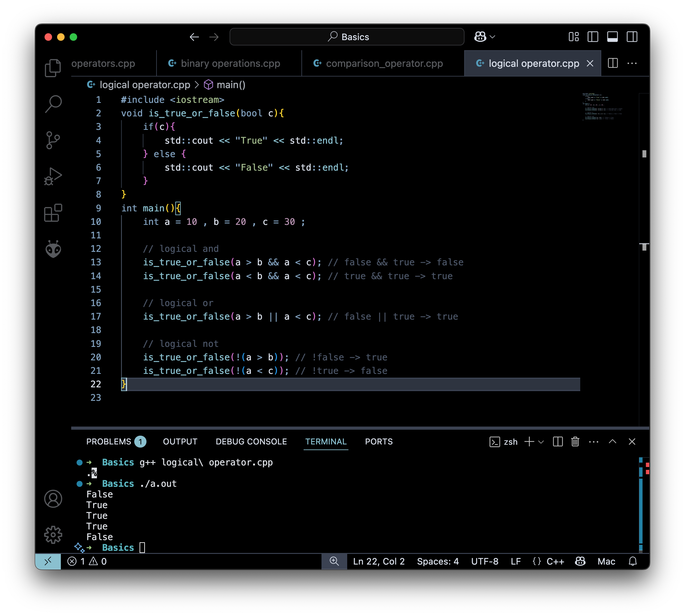This screenshot has width=685, height=616.
Task: Open the Extensions view
Action: [x=53, y=213]
